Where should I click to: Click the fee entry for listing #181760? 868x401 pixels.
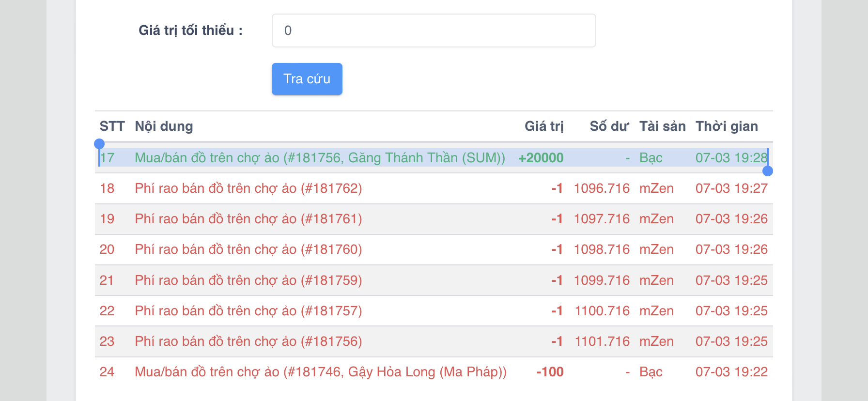[x=248, y=249]
